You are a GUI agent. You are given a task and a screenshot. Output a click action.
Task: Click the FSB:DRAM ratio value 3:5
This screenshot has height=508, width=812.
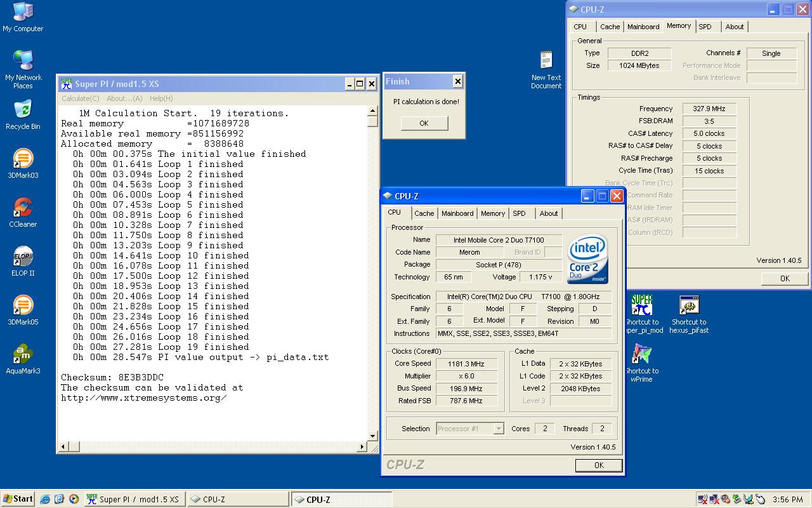click(709, 121)
